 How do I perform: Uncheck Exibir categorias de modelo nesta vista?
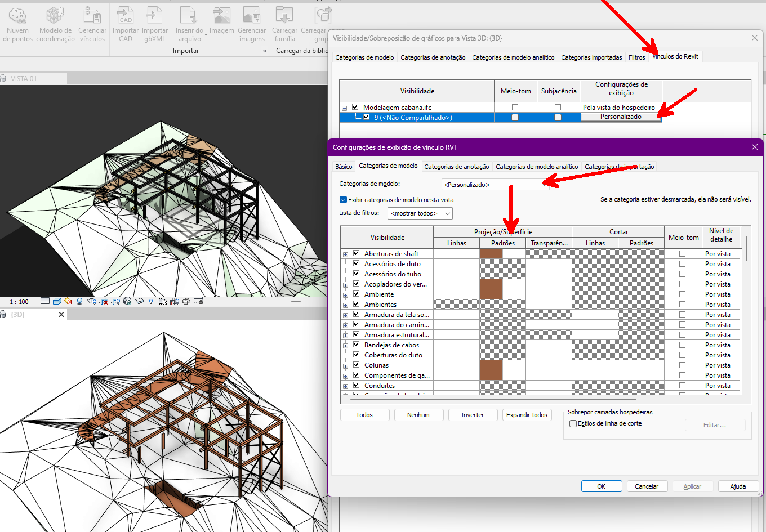click(x=343, y=199)
